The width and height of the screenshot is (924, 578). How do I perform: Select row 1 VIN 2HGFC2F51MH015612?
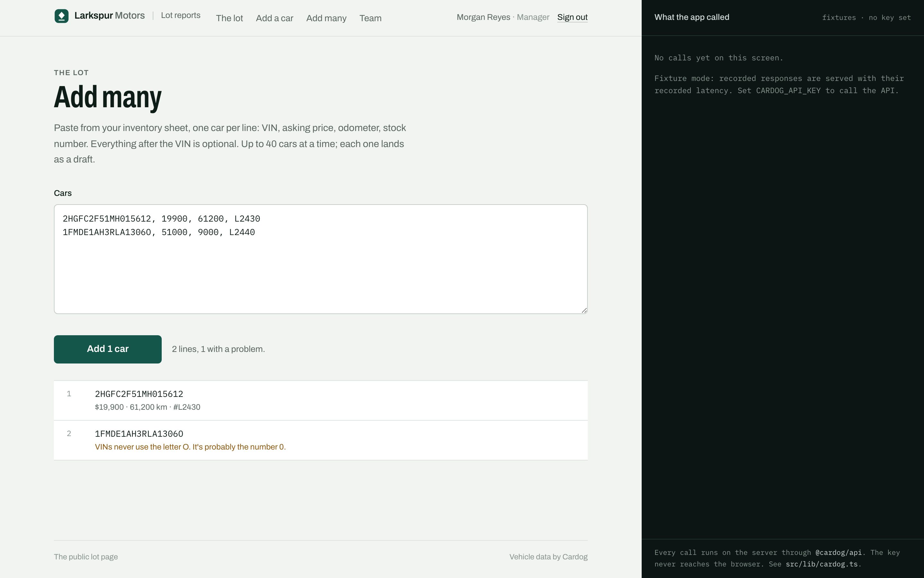tap(139, 394)
